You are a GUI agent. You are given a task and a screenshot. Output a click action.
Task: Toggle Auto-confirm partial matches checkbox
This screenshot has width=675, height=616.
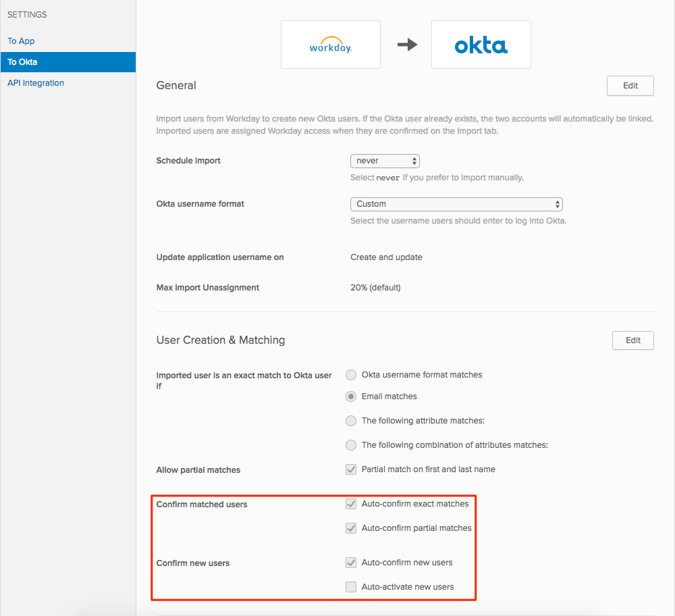pyautogui.click(x=351, y=528)
